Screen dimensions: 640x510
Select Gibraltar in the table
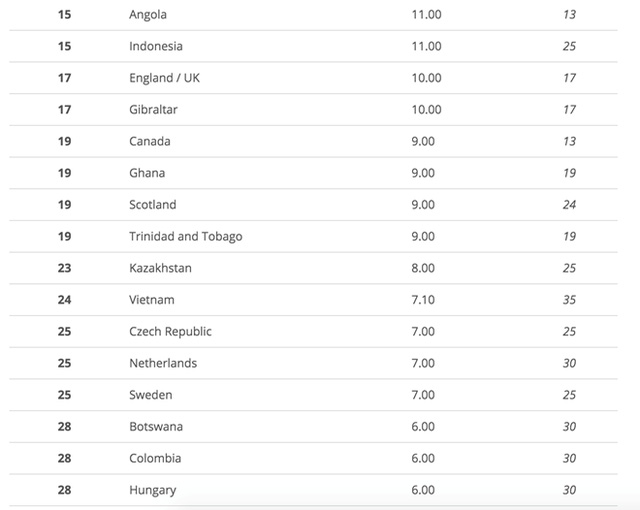[153, 110]
